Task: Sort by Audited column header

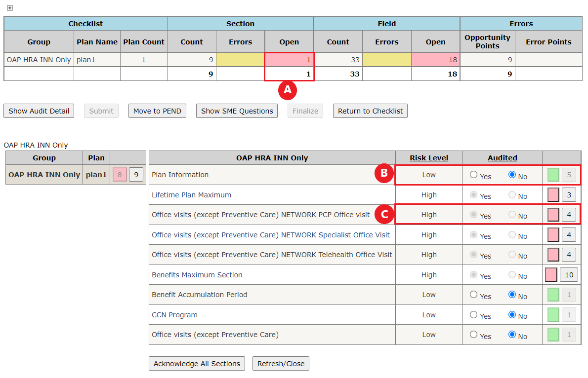Action: tap(502, 158)
